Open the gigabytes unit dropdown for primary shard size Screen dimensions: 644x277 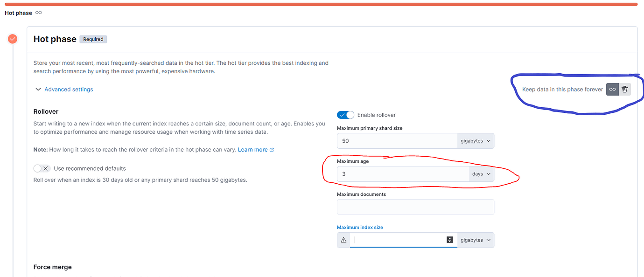click(x=476, y=140)
